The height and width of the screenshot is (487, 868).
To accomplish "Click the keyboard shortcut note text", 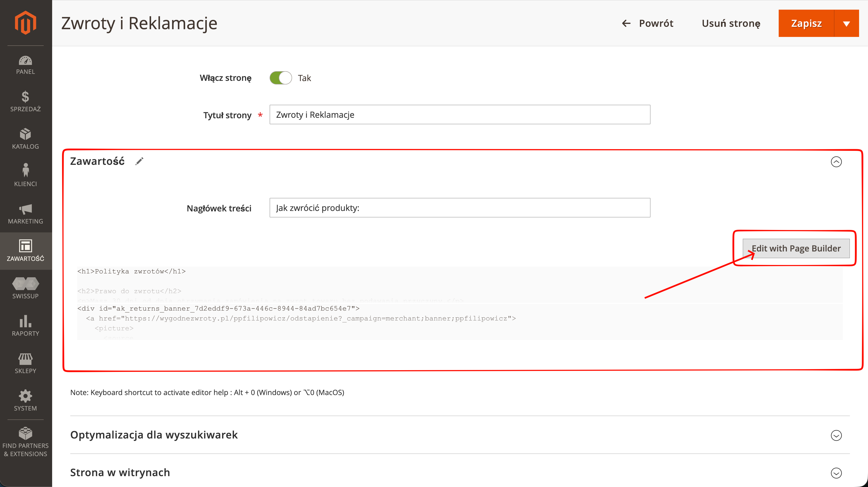I will tap(207, 393).
